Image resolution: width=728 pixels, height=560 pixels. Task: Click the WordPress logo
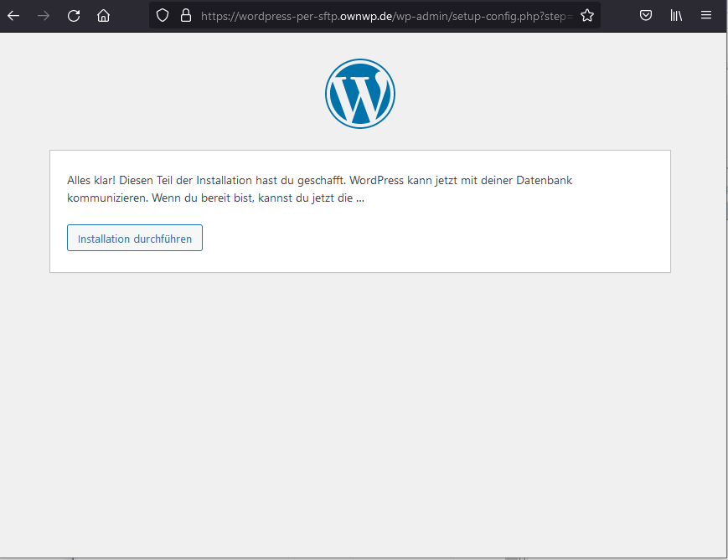tap(360, 94)
